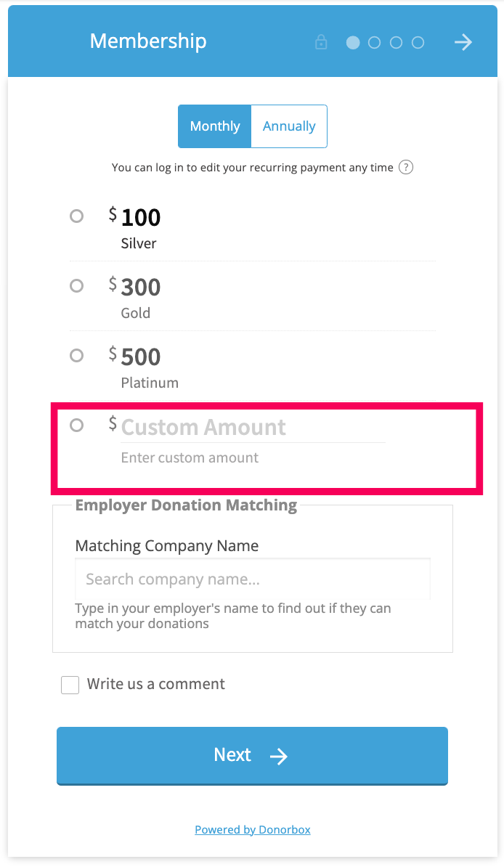
Task: Jump to third step progress dot
Action: pos(396,43)
